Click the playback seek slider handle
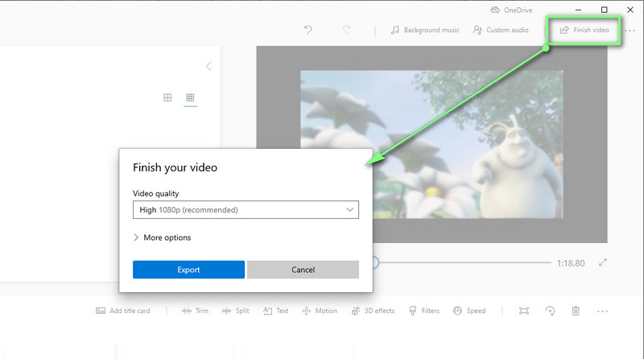644x359 pixels. click(x=375, y=262)
